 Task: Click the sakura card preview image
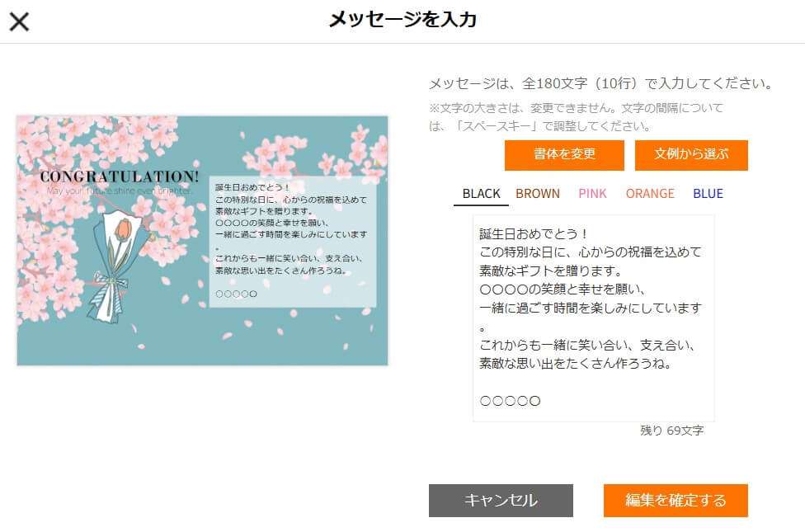(202, 240)
